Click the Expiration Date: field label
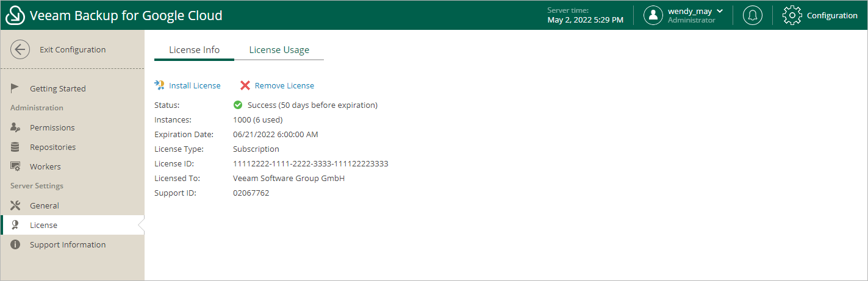Viewport: 868px width, 281px height. pos(184,134)
